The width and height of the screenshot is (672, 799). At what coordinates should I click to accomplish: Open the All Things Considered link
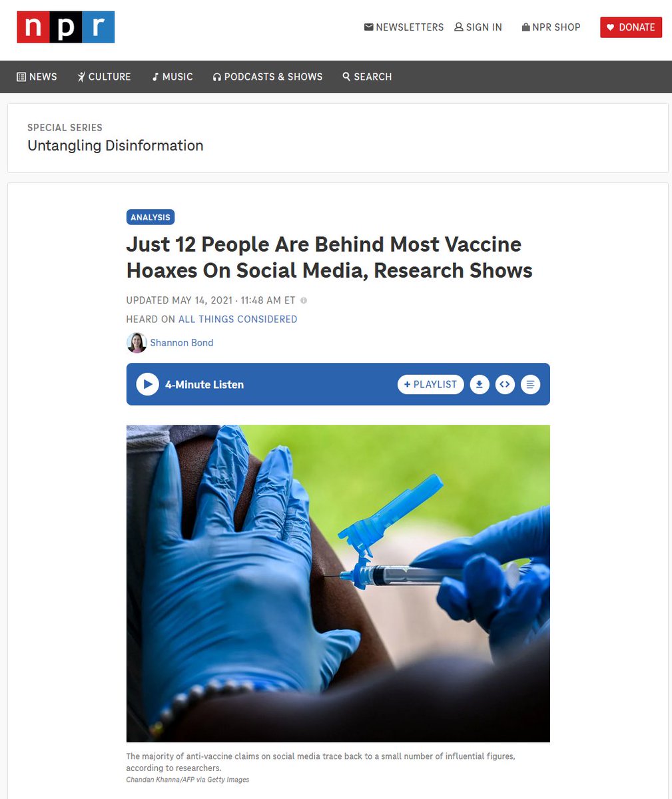[238, 319]
